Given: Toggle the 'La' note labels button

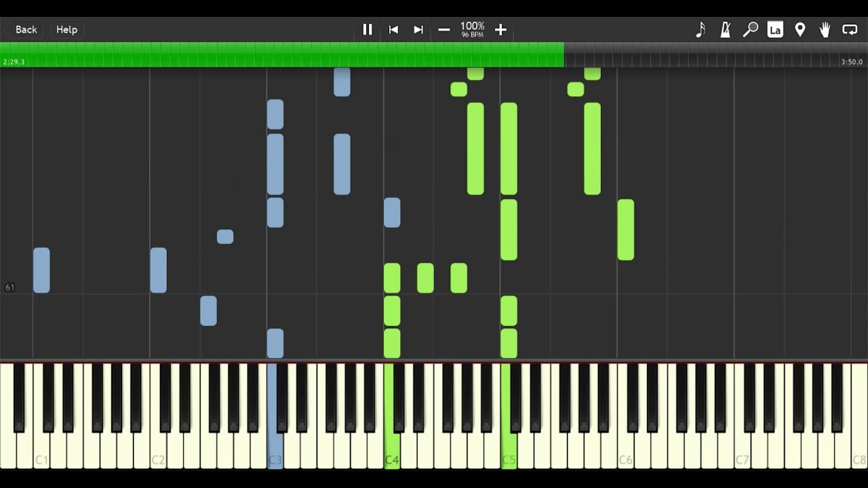Looking at the screenshot, I should click(x=775, y=29).
